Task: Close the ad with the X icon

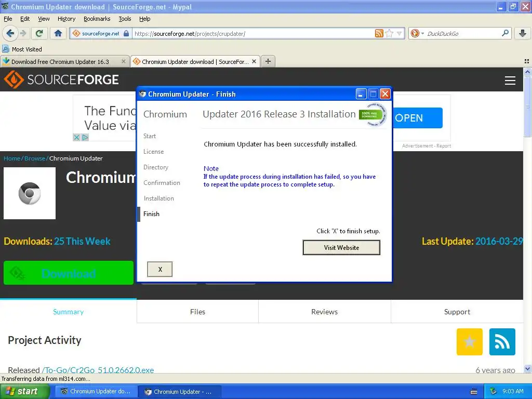Action: 76,137
